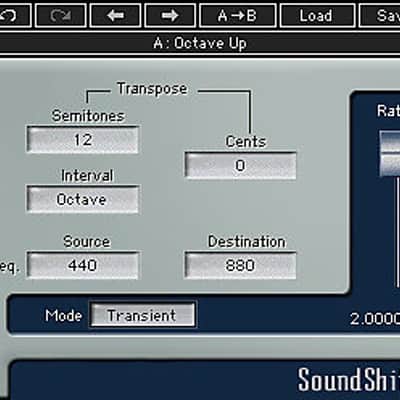
Task: Click the Ratio slider handle
Action: point(390,153)
